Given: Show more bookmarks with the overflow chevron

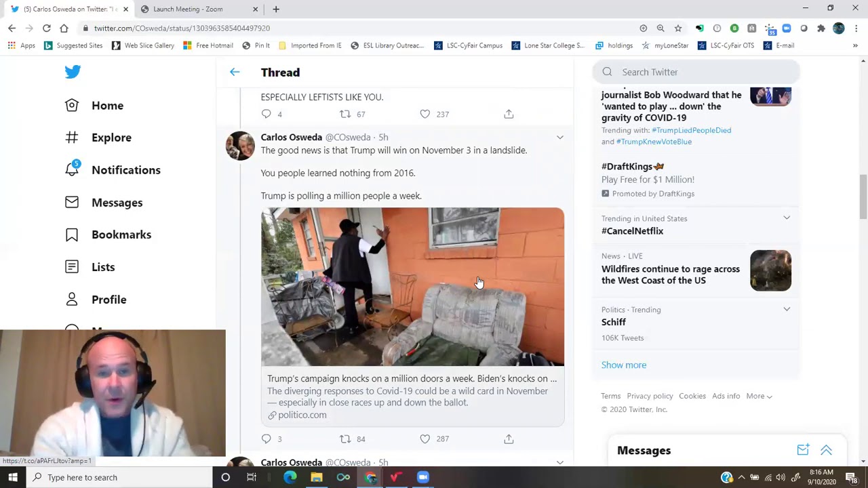Looking at the screenshot, I should click(x=855, y=45).
